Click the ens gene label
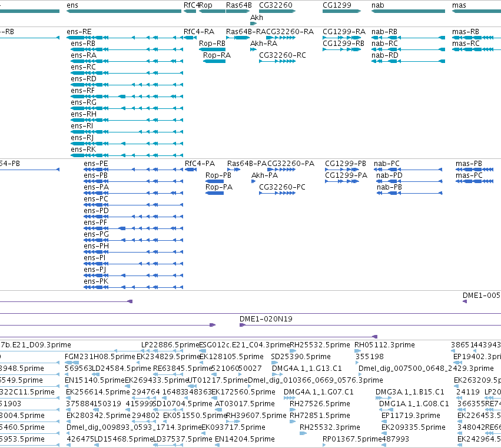 [x=72, y=5]
